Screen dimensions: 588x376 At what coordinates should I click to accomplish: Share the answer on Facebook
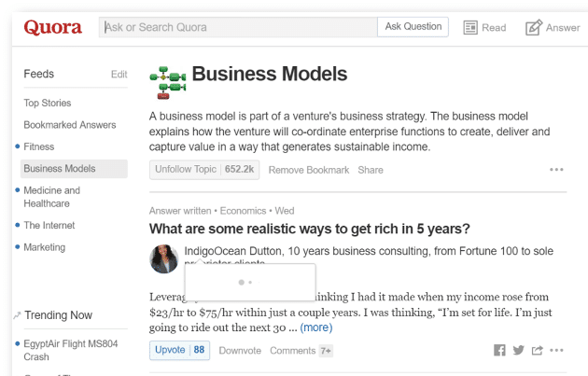(x=499, y=350)
